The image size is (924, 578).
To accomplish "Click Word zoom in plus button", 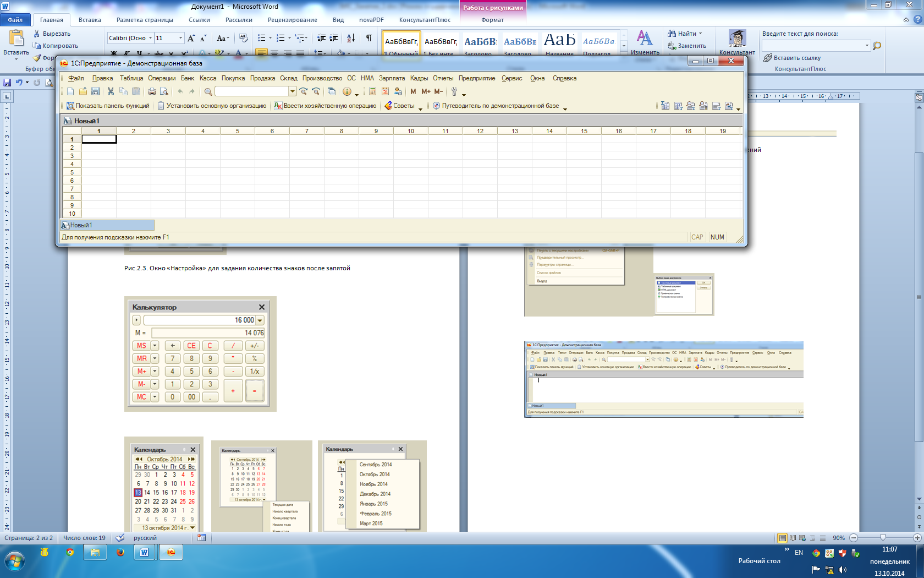I will click(x=917, y=538).
